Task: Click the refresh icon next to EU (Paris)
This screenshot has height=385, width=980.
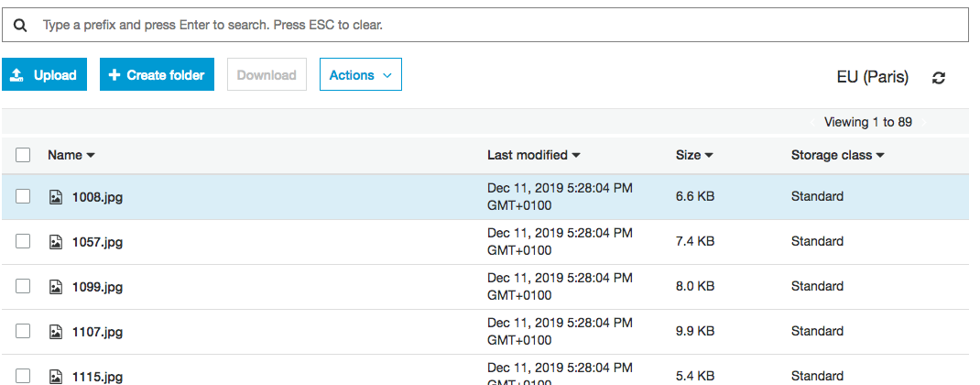Action: 939,78
